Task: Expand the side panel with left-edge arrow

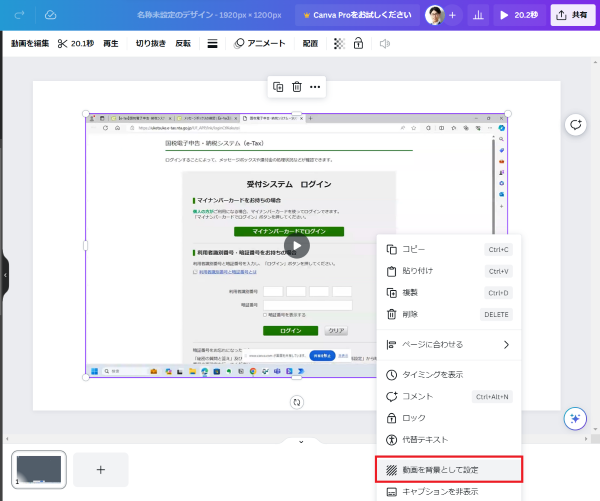Action: (x=5, y=275)
